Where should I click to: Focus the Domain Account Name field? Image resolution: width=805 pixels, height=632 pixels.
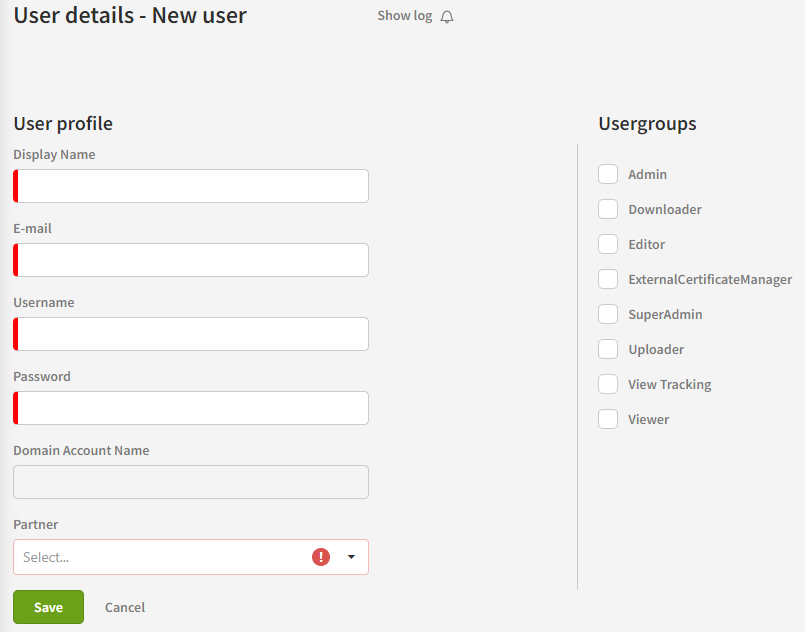pyautogui.click(x=191, y=482)
